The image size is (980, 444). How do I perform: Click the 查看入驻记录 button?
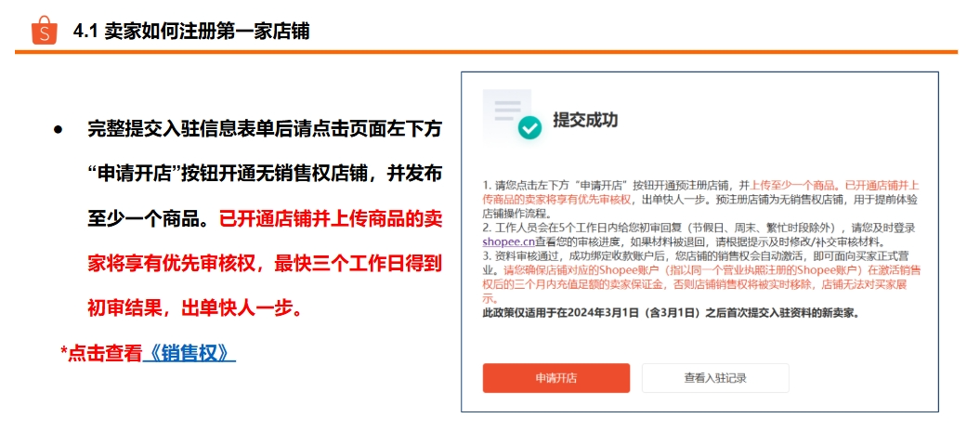click(715, 378)
